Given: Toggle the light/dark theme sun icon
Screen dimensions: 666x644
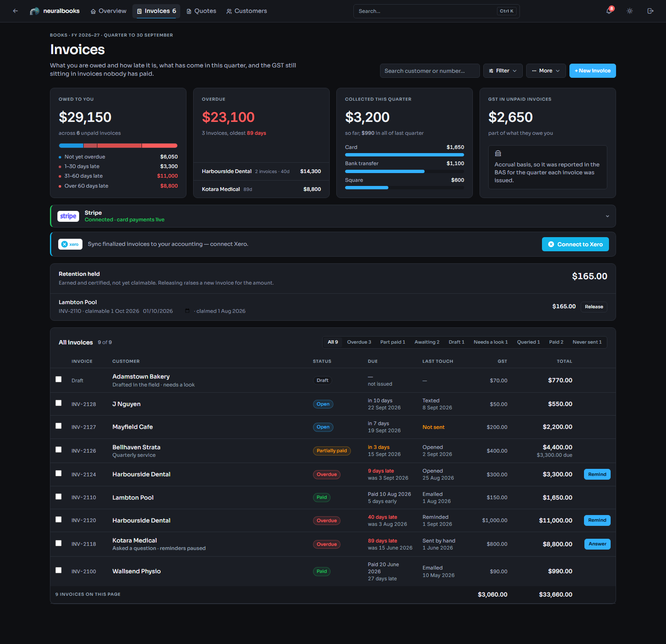Looking at the screenshot, I should 630,11.
